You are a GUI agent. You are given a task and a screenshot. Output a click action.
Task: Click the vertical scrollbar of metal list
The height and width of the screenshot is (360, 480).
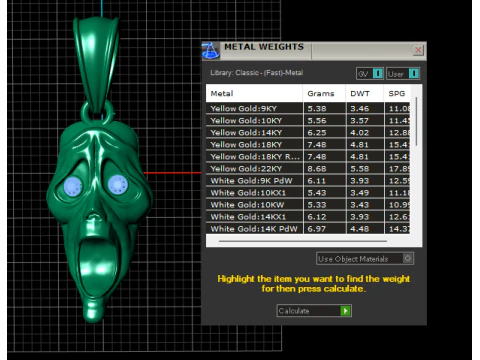416,121
